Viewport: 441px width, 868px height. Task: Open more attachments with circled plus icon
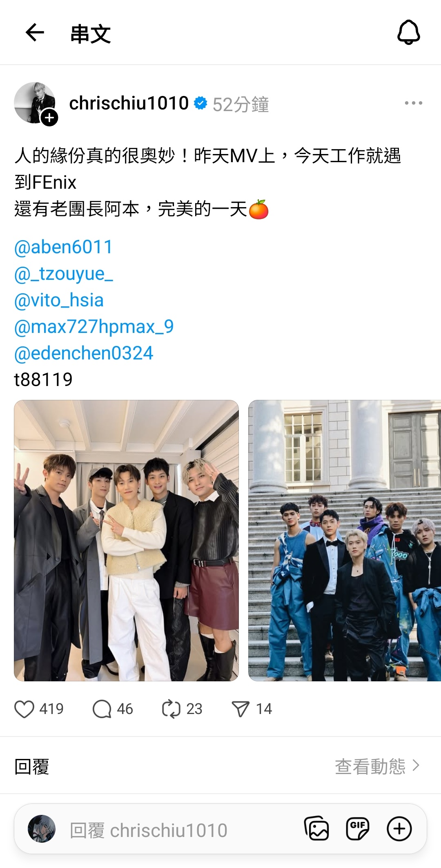(x=399, y=829)
